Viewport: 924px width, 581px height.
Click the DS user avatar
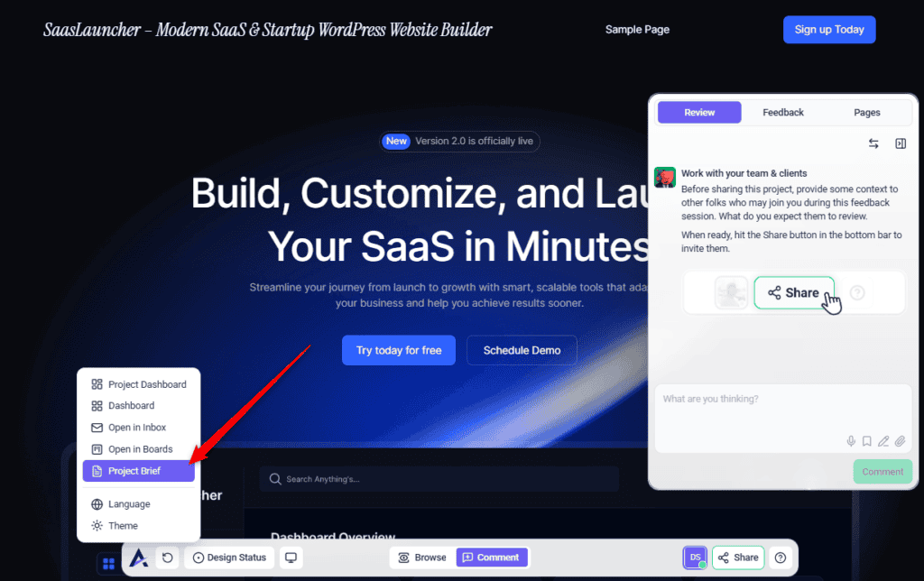click(696, 558)
